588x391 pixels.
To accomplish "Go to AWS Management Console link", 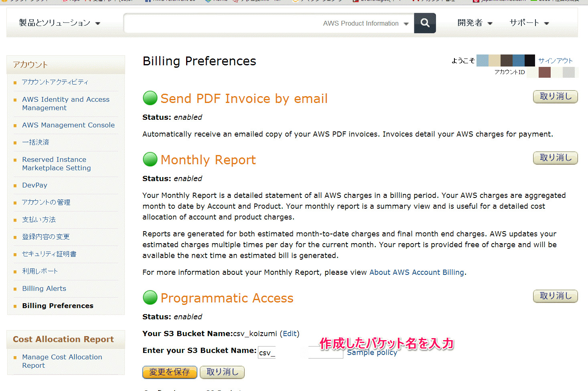I will coord(68,125).
